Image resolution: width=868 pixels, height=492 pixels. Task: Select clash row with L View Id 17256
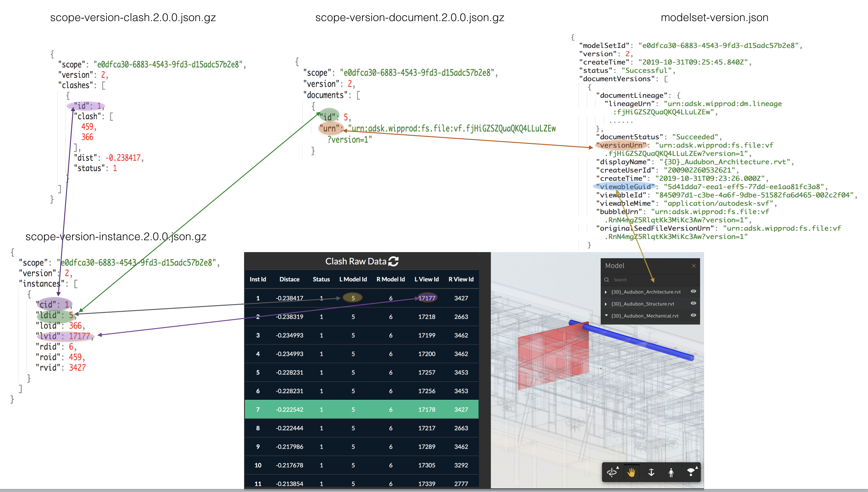coord(362,391)
